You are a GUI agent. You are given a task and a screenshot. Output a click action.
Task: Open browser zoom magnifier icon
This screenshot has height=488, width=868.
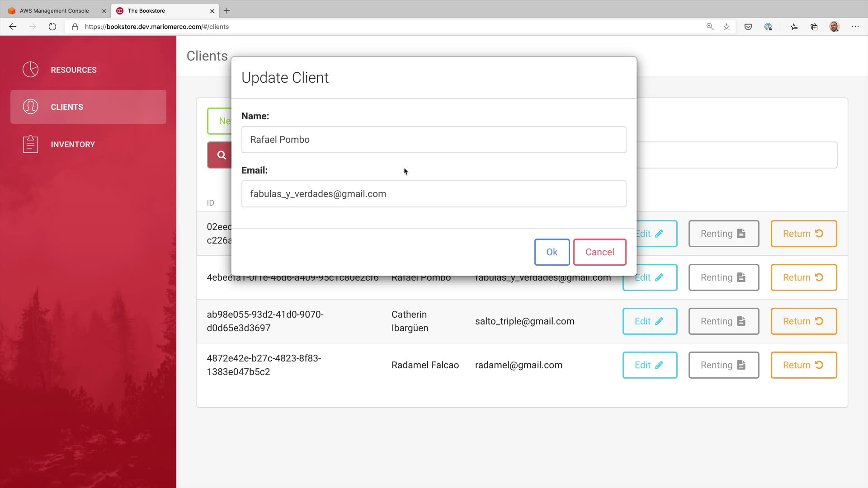710,27
